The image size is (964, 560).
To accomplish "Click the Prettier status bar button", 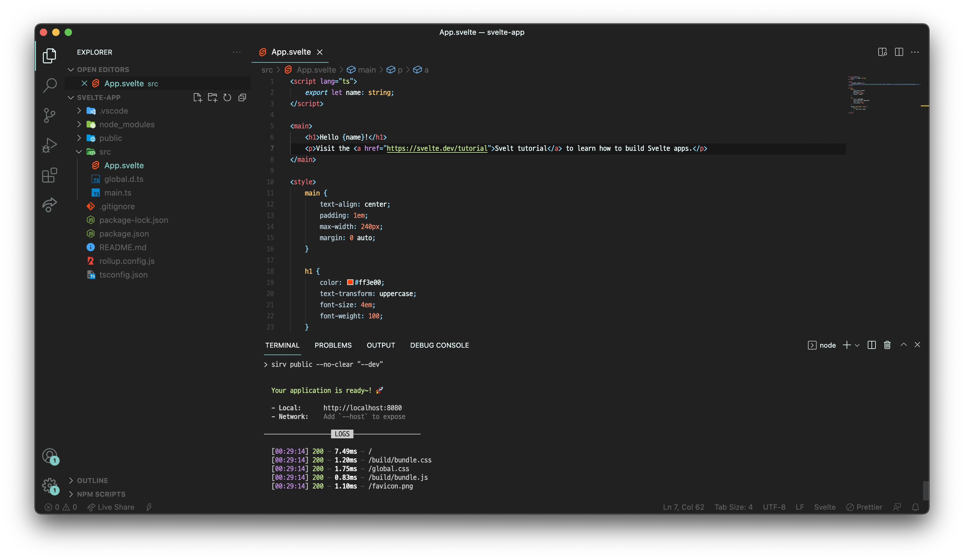I will [864, 507].
